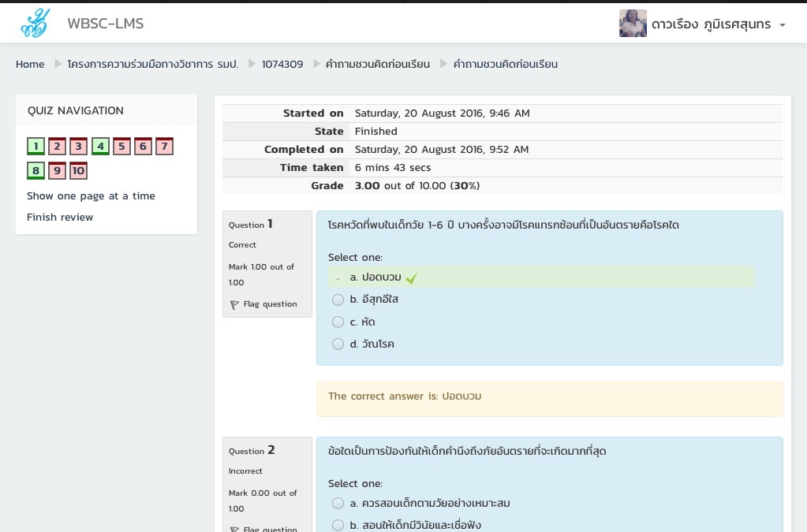Select radio option b. อีสุกอีใส
Screen dimensions: 807x532
pyautogui.click(x=338, y=299)
